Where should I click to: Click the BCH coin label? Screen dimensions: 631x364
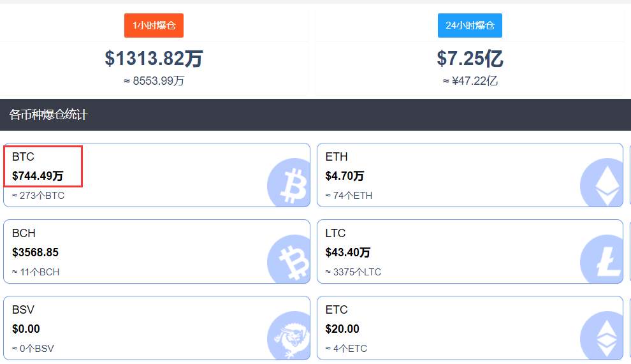point(24,233)
